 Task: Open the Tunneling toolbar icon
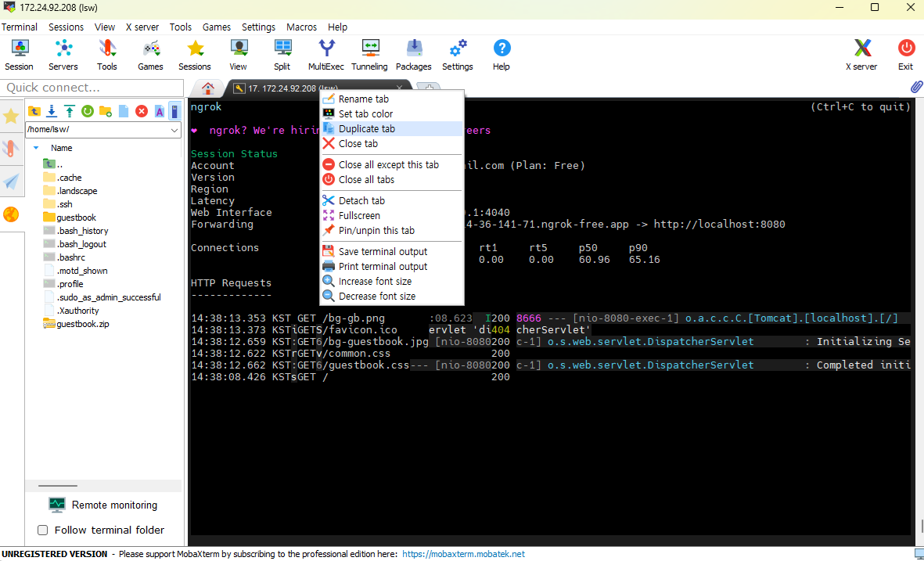point(369,55)
